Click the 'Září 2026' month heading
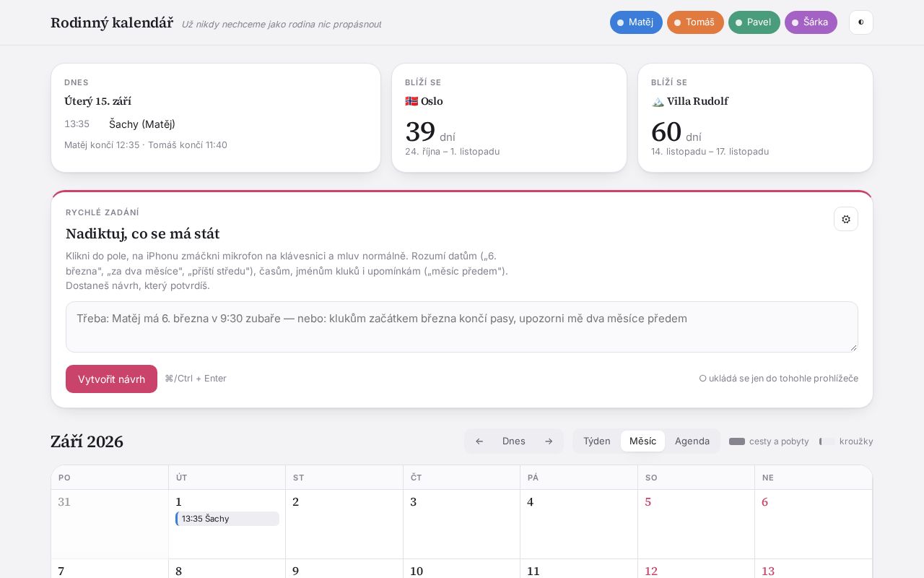The image size is (924, 578). coord(87,441)
